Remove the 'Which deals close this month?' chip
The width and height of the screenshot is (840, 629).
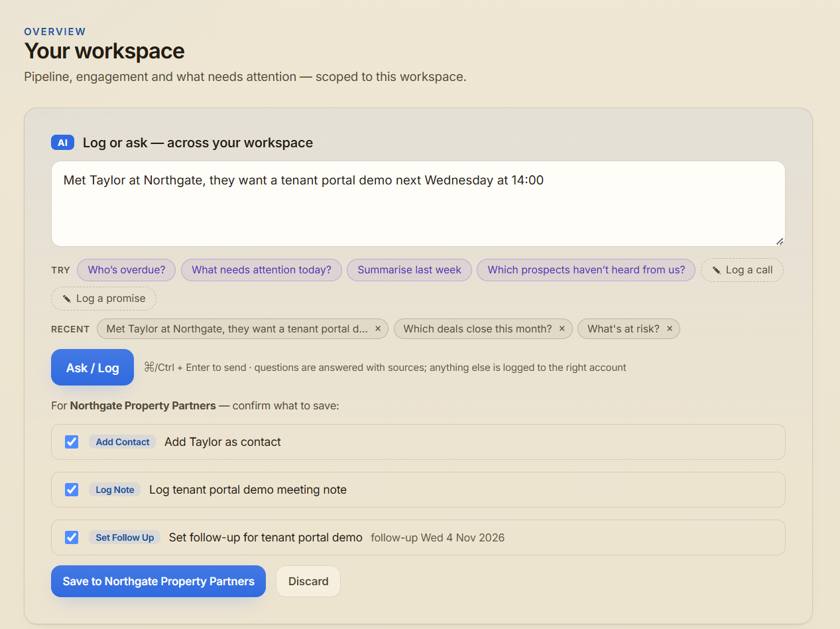(x=562, y=328)
